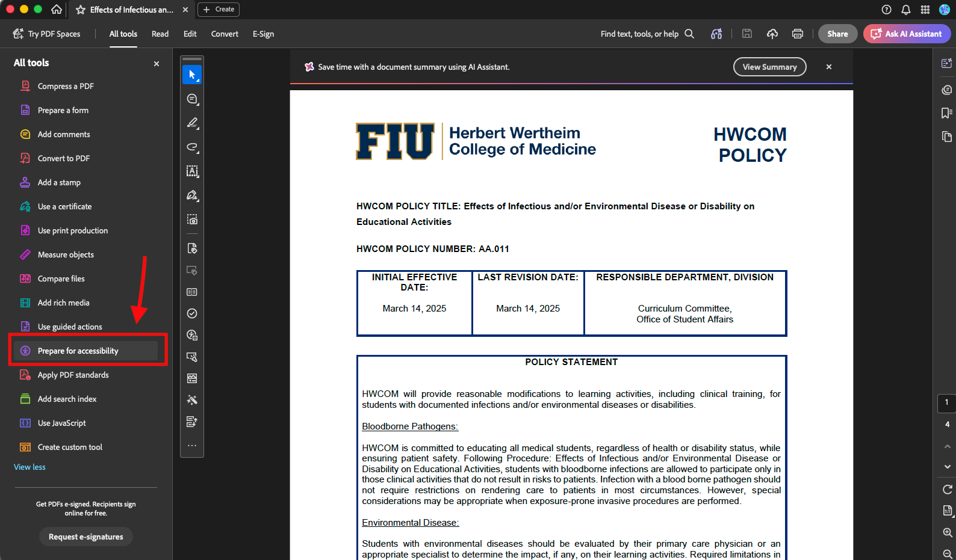This screenshot has width=956, height=560.
Task: Open Try PDF Spaces
Action: 47,34
